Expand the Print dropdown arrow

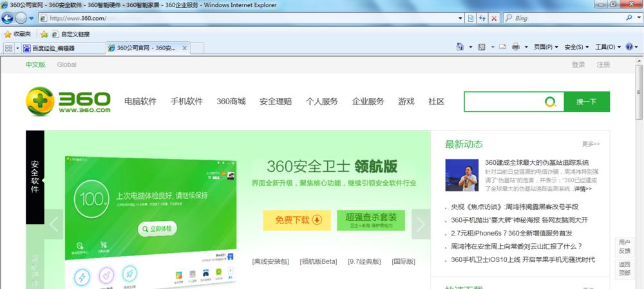coord(526,47)
